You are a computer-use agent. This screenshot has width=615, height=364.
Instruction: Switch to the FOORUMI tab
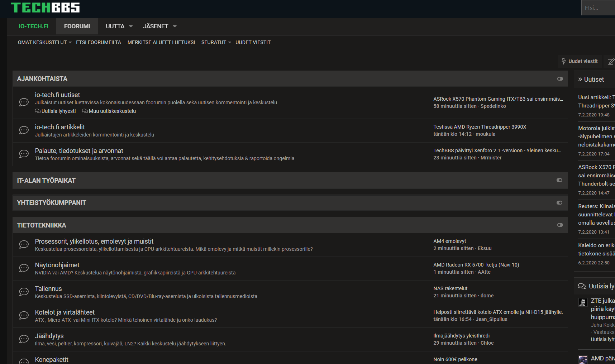pos(77,26)
